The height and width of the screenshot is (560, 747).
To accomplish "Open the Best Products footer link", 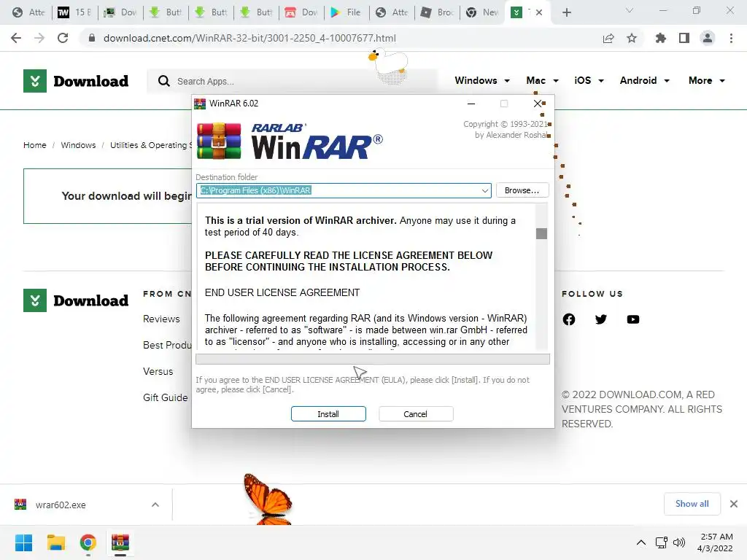I will 167,345.
